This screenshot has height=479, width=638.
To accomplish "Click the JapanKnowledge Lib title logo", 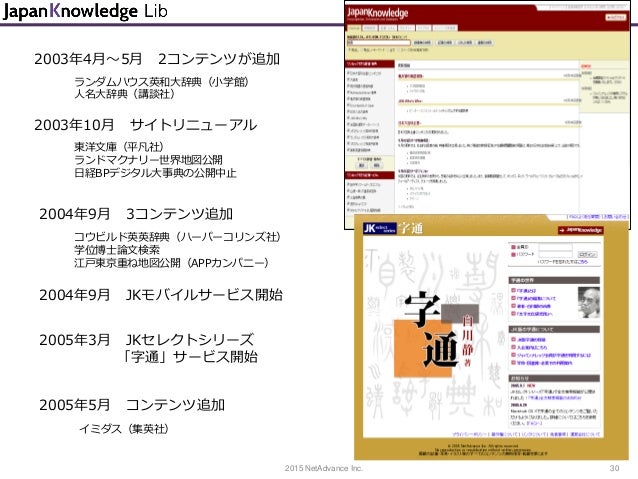I will click(x=85, y=11).
